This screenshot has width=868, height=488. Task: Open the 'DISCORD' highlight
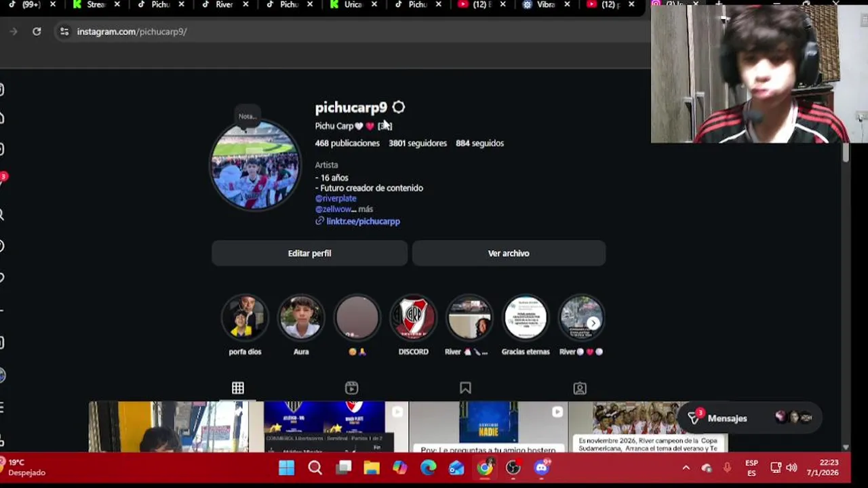click(414, 317)
